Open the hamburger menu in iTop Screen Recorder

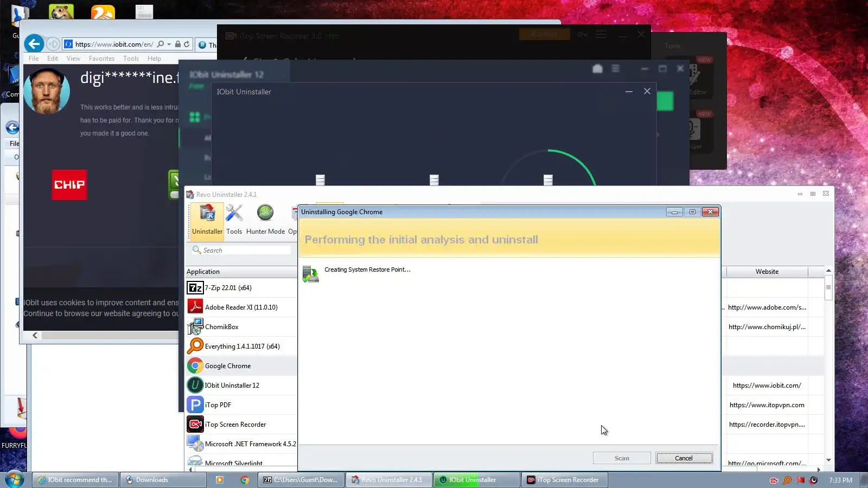pos(601,35)
